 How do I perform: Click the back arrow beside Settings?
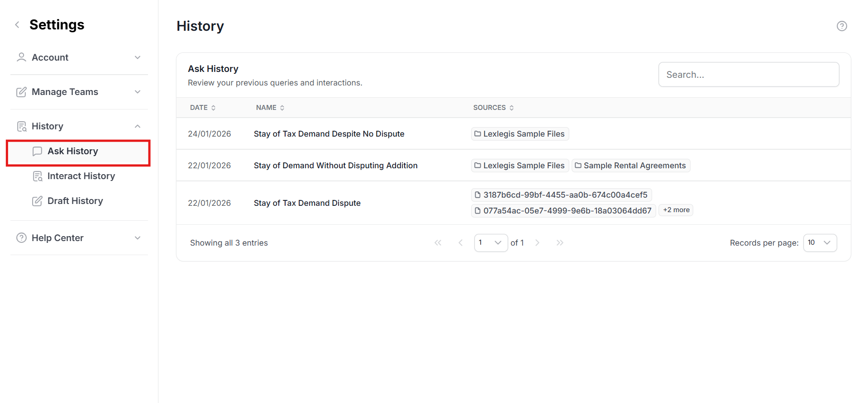pos(17,25)
